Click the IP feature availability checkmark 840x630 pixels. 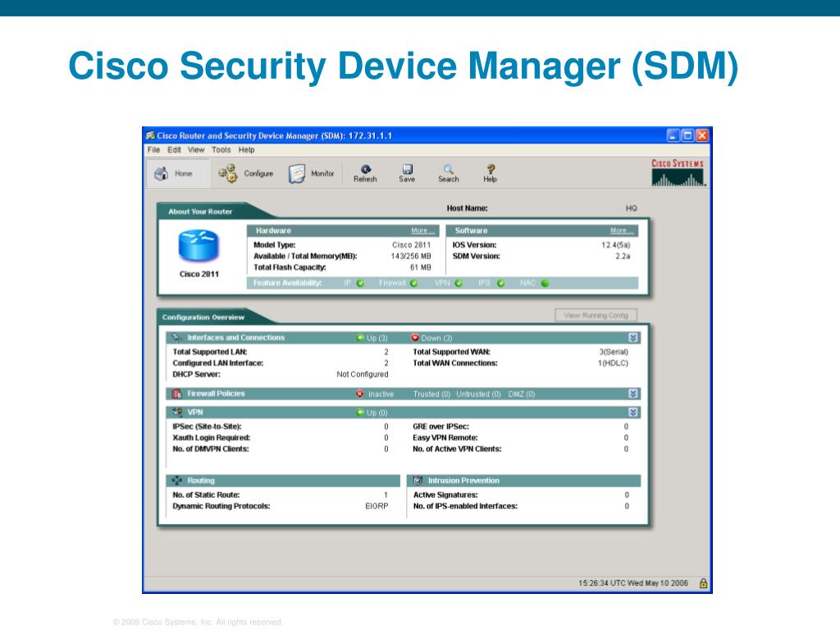pyautogui.click(x=361, y=283)
